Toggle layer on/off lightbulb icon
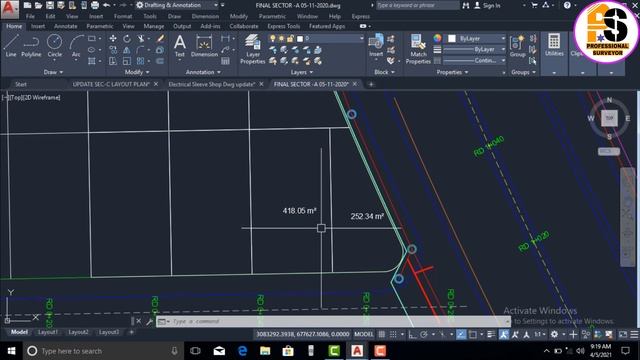640x360 pixels. pyautogui.click(x=273, y=38)
